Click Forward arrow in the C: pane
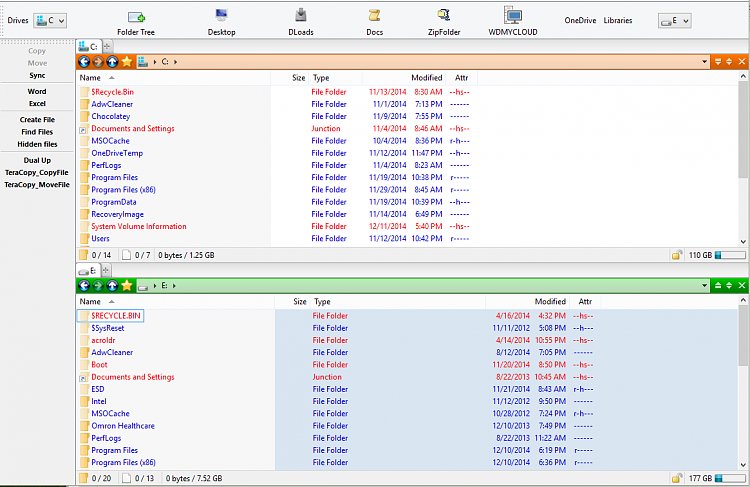 tap(98, 62)
